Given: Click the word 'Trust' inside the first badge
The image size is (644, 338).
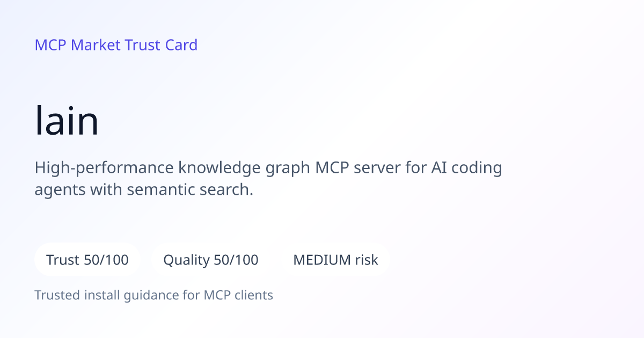Looking at the screenshot, I should point(63,260).
